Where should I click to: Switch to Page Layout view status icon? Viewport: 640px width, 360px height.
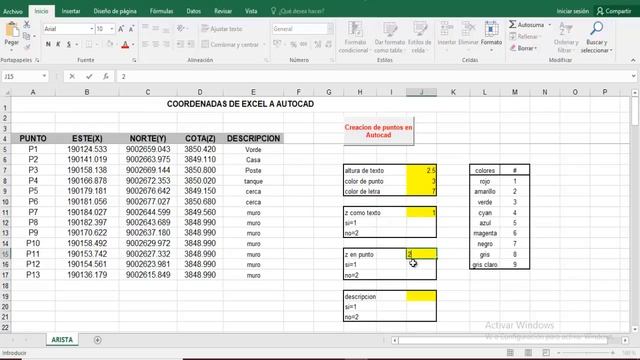pos(528,353)
